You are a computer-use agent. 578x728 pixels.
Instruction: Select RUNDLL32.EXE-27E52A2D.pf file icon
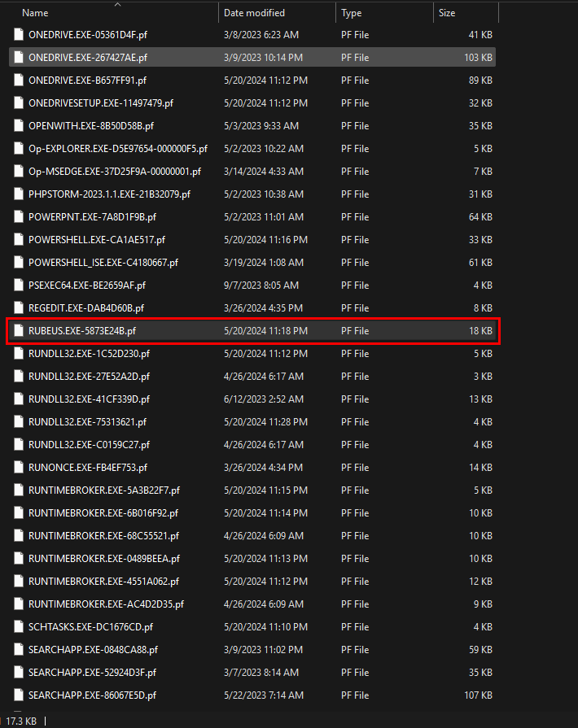(19, 376)
